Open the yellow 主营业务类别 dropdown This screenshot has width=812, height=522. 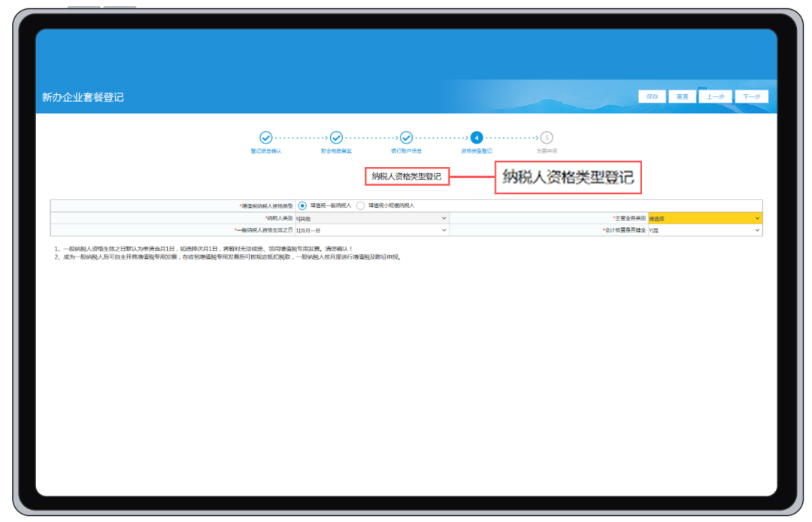[704, 219]
